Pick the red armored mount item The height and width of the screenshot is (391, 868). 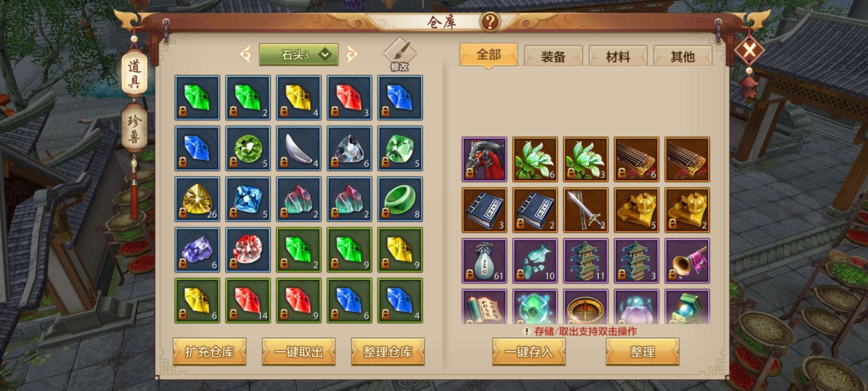point(484,159)
